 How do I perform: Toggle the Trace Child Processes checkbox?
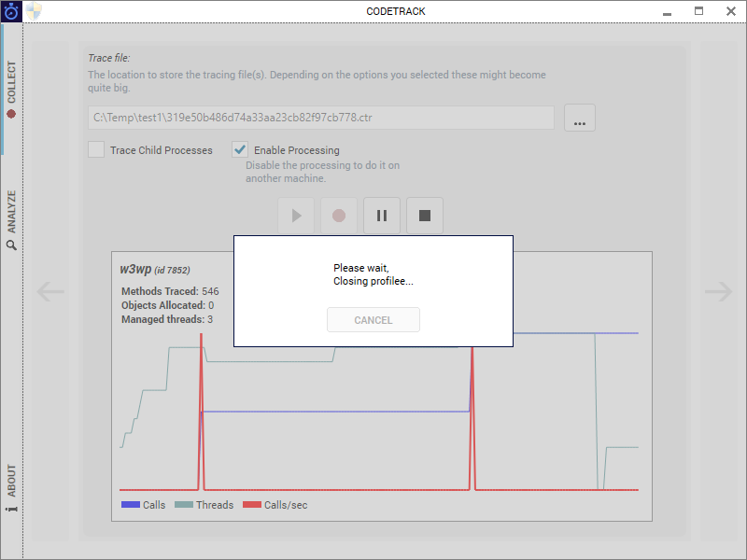96,149
